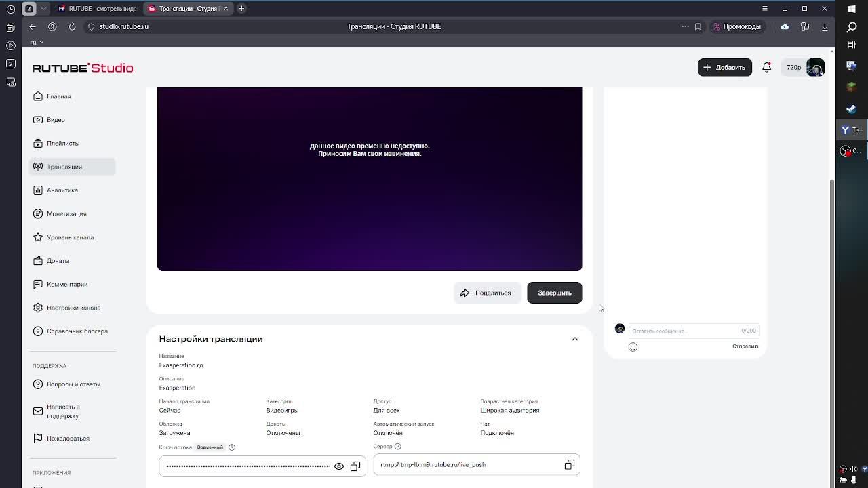
Task: Open the browser hamburger menu
Action: coord(765,9)
